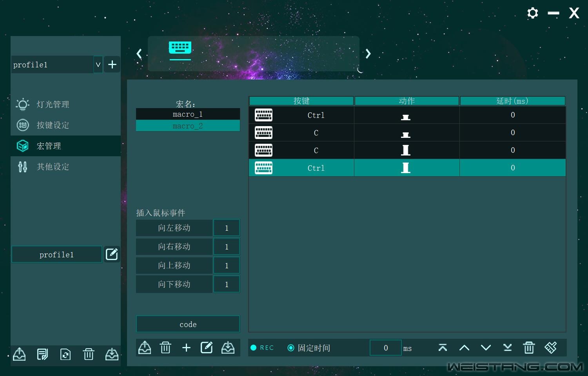Move selected step up arrow
Image resolution: width=588 pixels, height=376 pixels.
coord(464,347)
